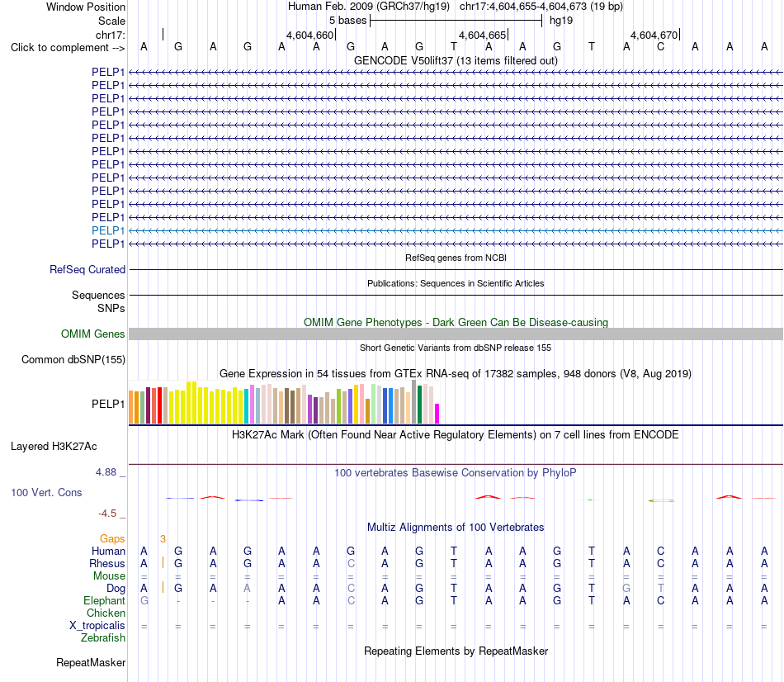This screenshot has height=682, width=784.
Task: Click the 'Click to complement -->' label
Action: 68,48
